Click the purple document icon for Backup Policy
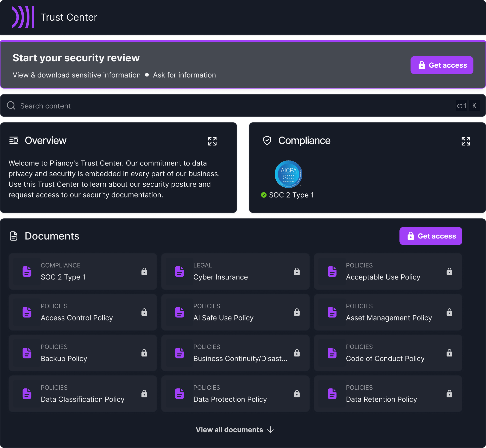The height and width of the screenshot is (448, 486). (27, 353)
